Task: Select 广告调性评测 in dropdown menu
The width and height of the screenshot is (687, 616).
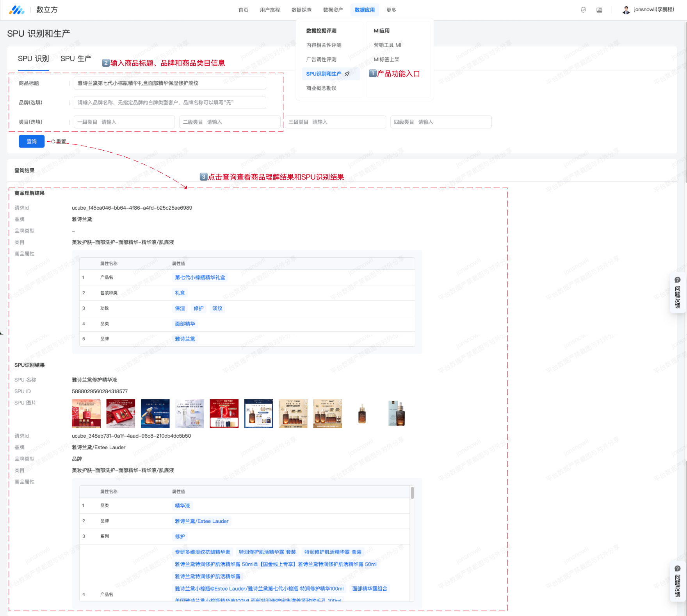Action: [x=321, y=60]
